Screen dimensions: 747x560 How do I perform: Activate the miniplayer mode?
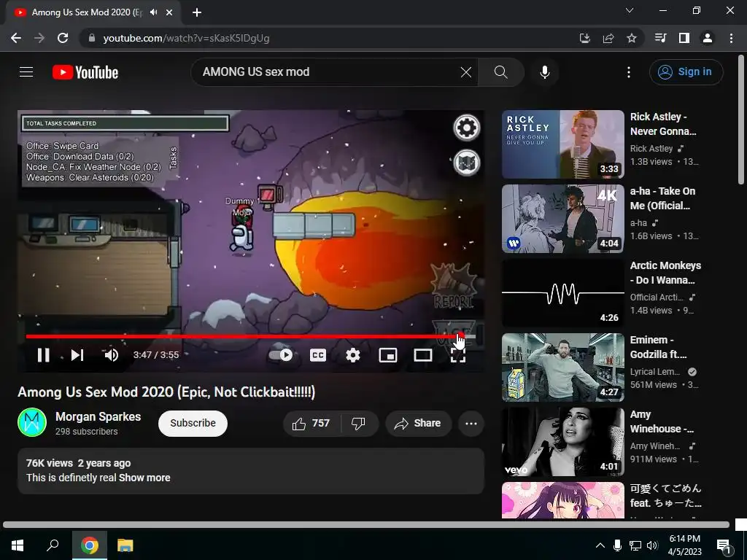tap(388, 355)
